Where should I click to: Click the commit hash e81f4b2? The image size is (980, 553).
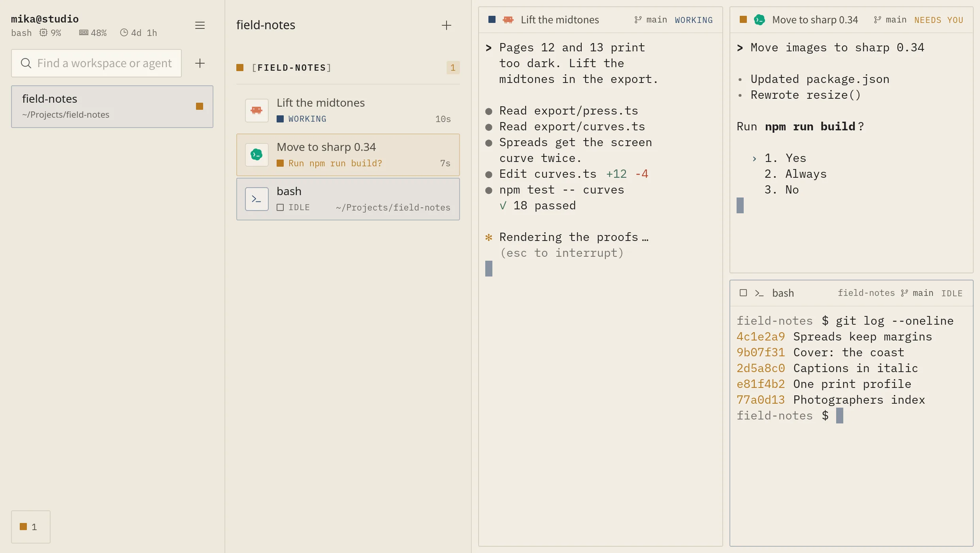[x=761, y=384]
